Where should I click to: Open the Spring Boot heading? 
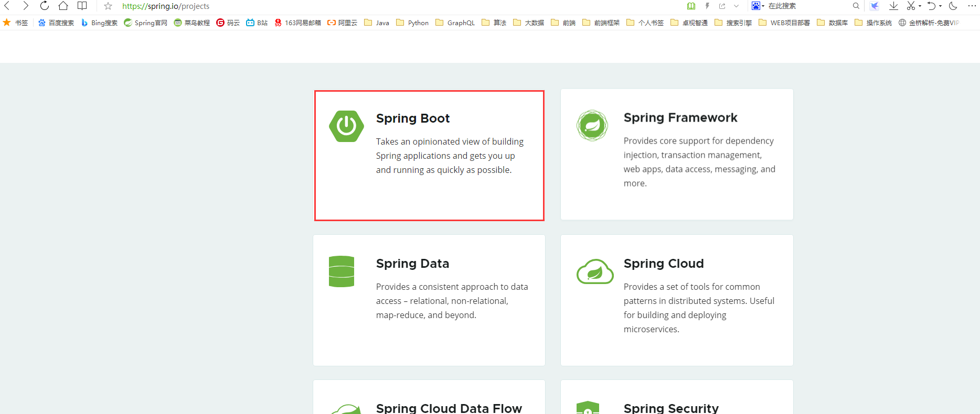[413, 118]
